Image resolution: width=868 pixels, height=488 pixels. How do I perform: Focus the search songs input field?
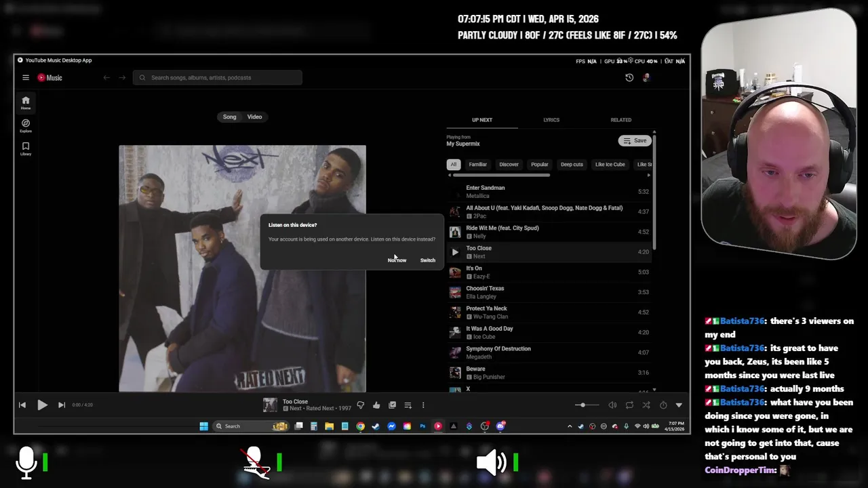(218, 78)
